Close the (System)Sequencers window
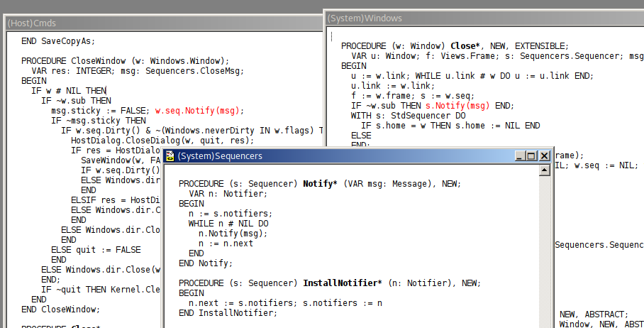Screen dimensions: 644x328 coord(545,155)
